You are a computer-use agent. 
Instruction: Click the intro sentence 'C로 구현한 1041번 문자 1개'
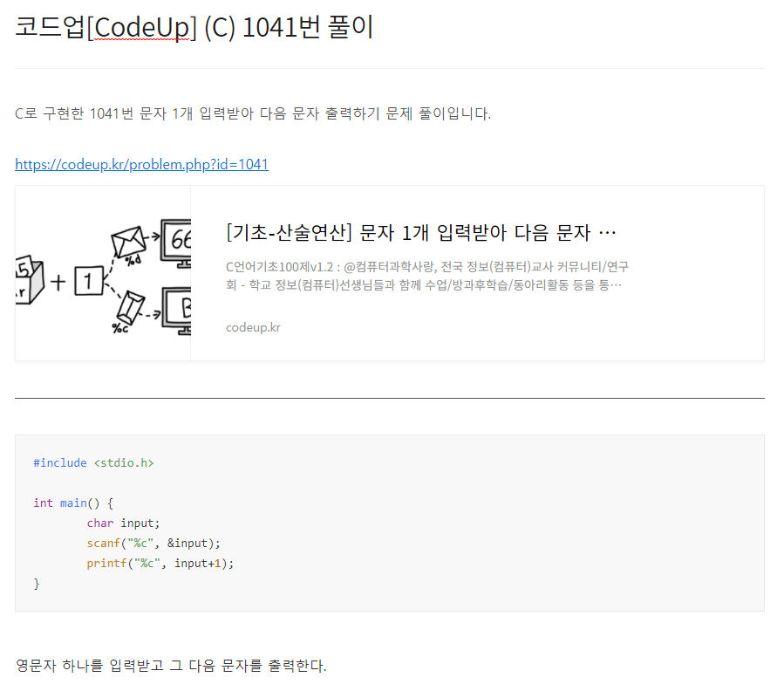(x=253, y=113)
